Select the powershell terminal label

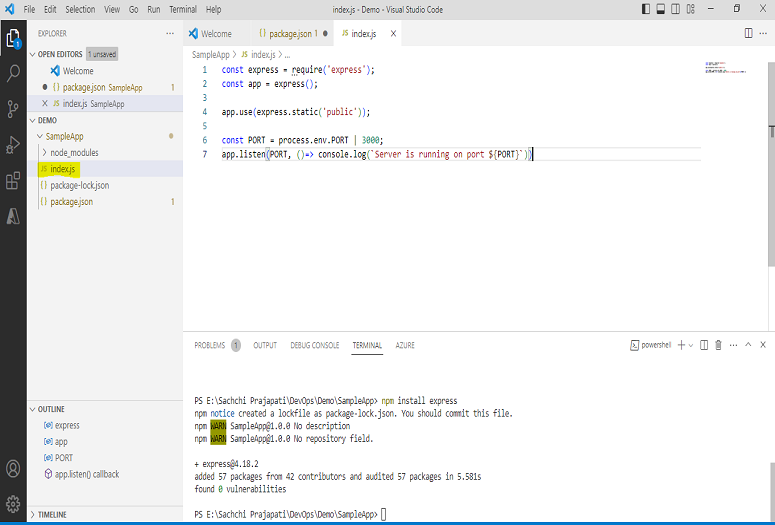point(651,345)
